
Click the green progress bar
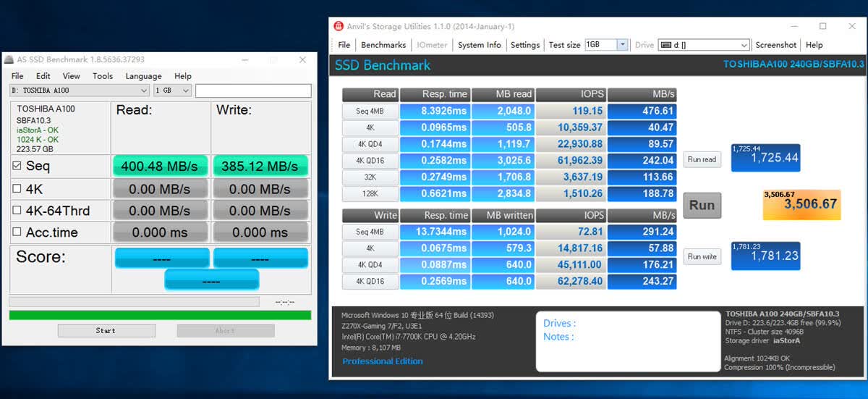(160, 315)
